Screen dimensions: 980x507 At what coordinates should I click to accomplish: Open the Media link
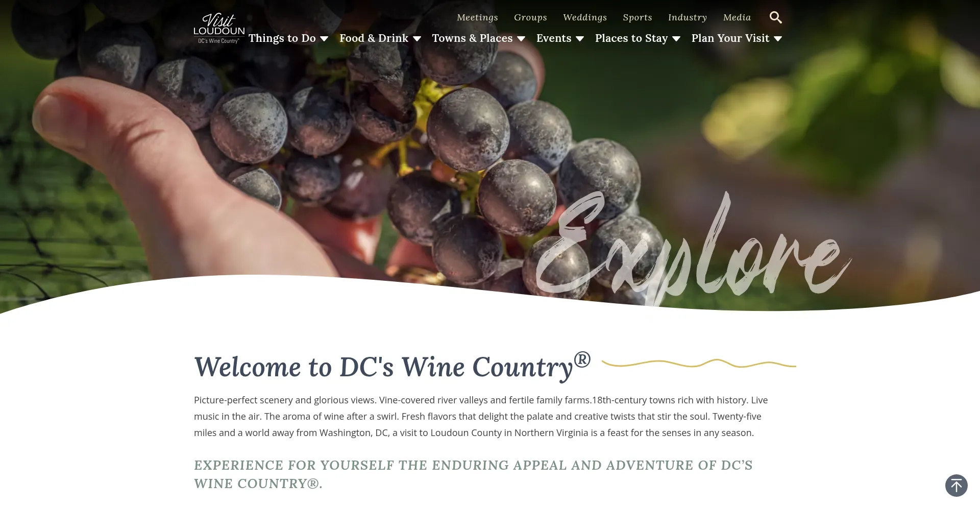737,17
